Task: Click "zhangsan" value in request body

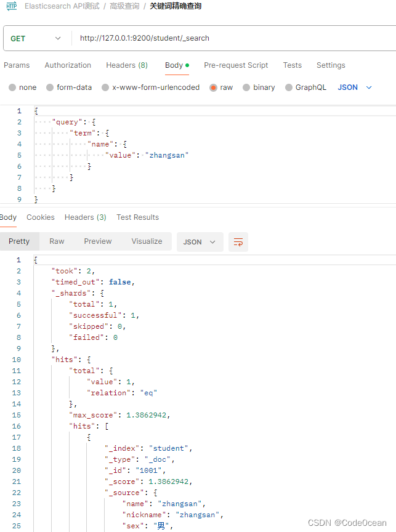Action: pos(167,155)
